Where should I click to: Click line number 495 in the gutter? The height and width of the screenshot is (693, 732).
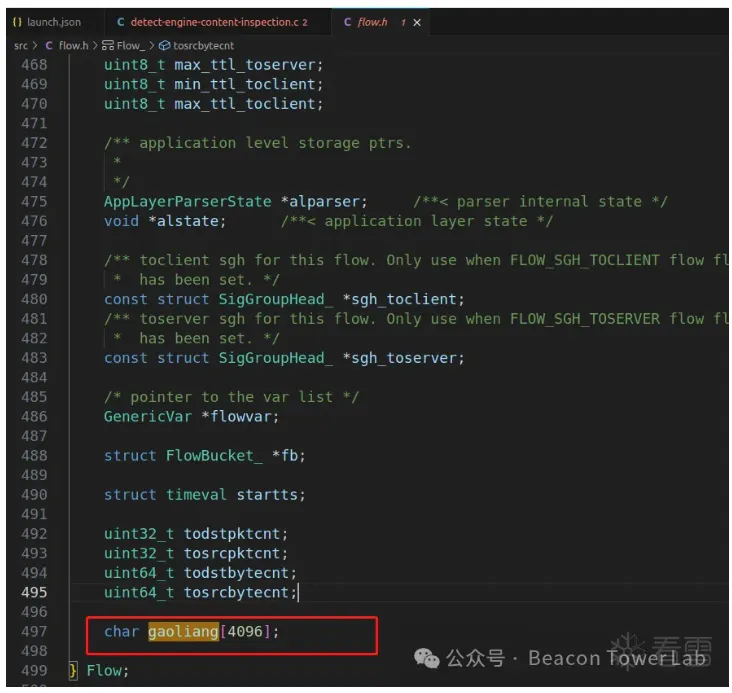click(34, 592)
